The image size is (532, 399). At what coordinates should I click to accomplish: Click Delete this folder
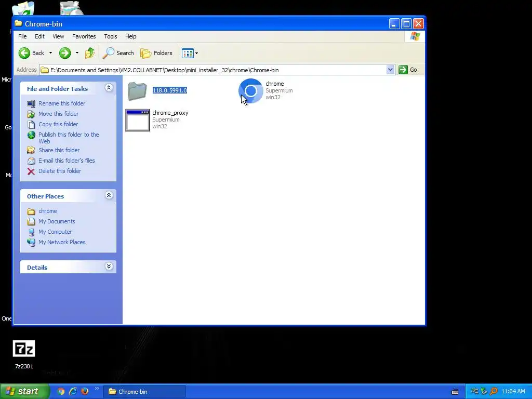(60, 171)
